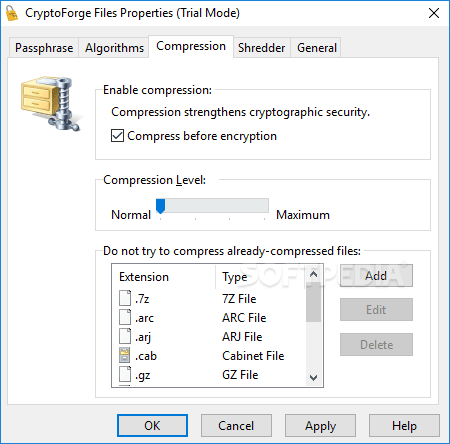The height and width of the screenshot is (444, 450).
Task: Select the .arj file icon in list
Action: 125,336
